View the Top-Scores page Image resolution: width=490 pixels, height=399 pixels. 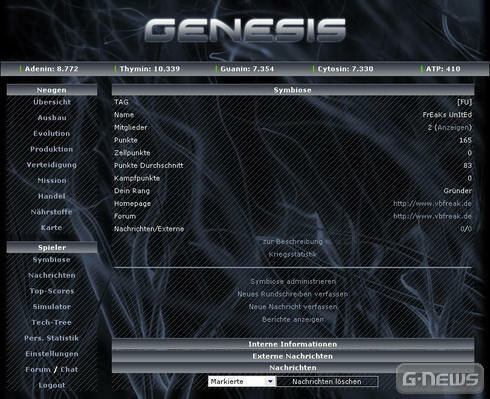(52, 291)
